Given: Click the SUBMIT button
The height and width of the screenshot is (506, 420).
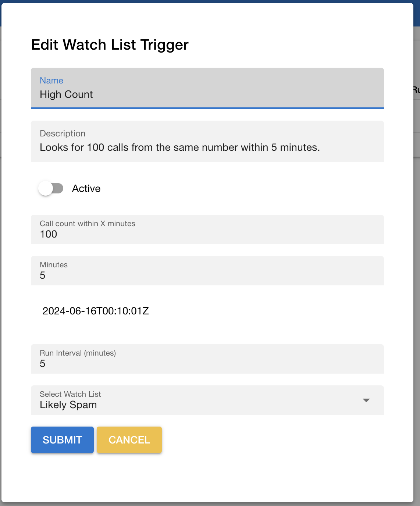Looking at the screenshot, I should tap(62, 439).
